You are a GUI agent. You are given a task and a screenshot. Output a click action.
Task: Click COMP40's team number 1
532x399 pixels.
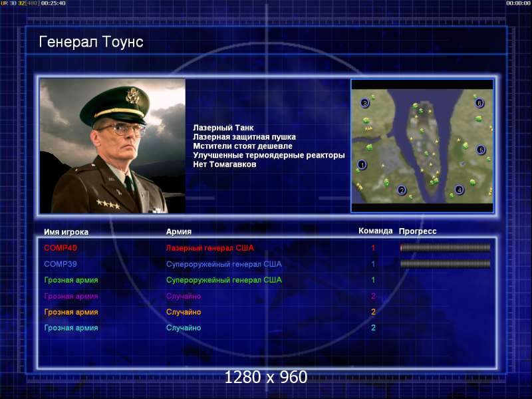point(373,247)
